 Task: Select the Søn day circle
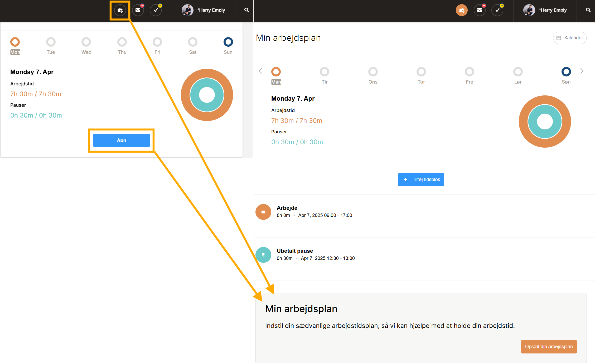point(566,72)
